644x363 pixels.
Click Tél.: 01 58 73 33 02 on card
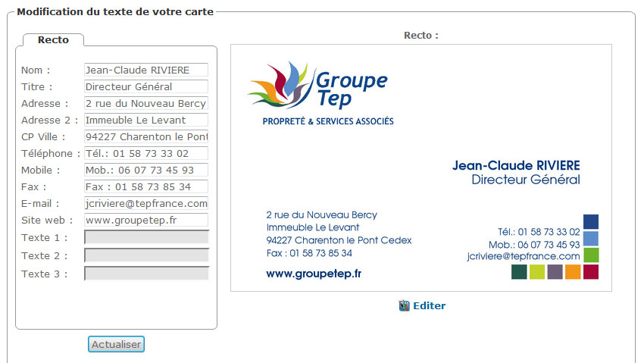pos(539,232)
